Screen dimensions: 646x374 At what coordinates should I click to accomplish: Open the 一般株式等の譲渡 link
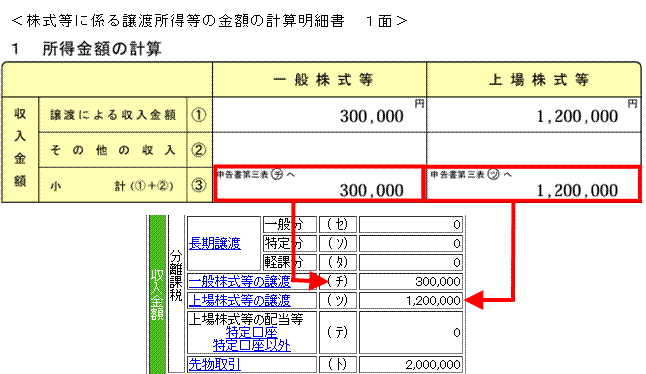[x=240, y=282]
